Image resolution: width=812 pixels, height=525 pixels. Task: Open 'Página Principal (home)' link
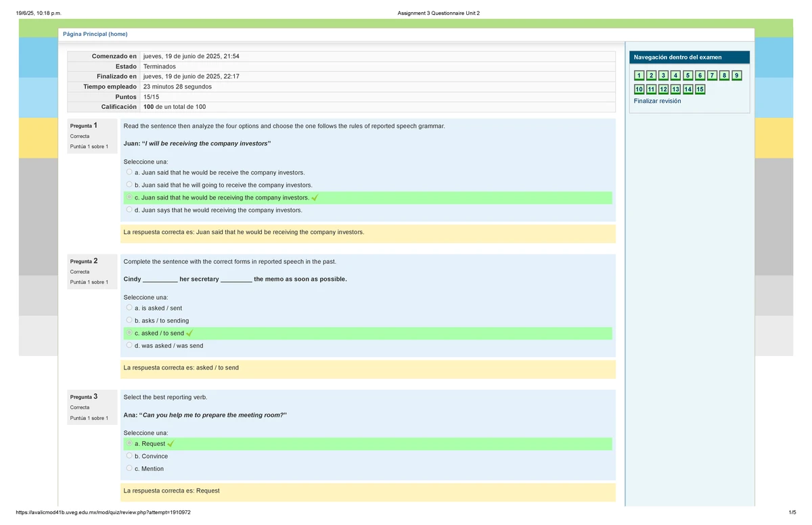95,35
